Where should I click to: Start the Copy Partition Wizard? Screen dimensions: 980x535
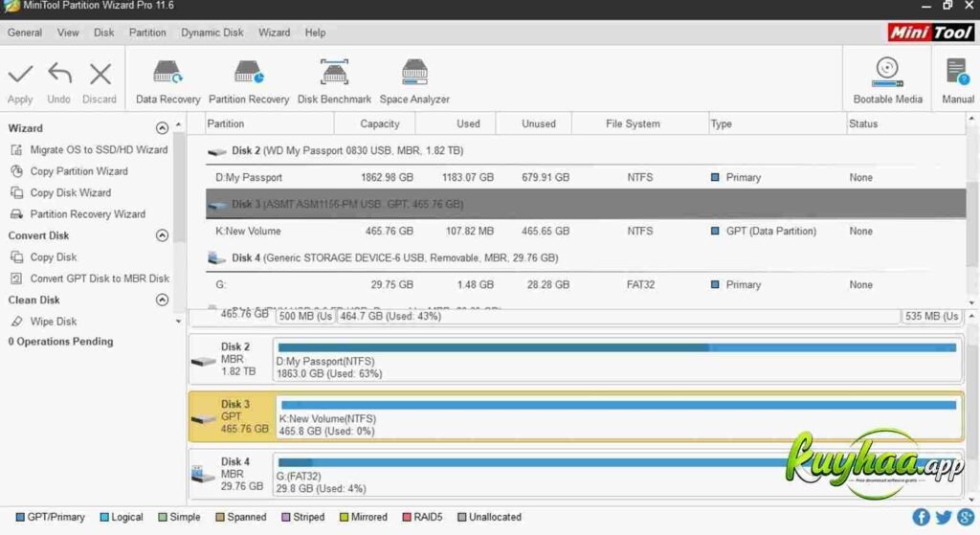click(x=78, y=171)
